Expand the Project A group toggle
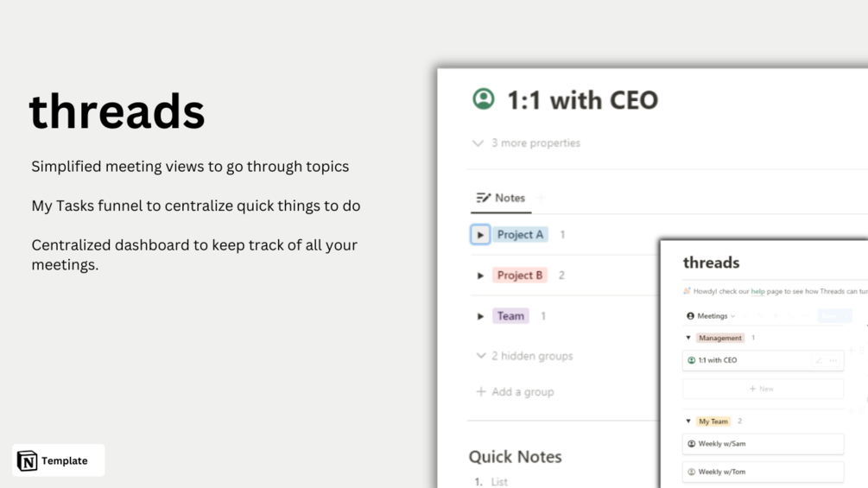 tap(480, 235)
